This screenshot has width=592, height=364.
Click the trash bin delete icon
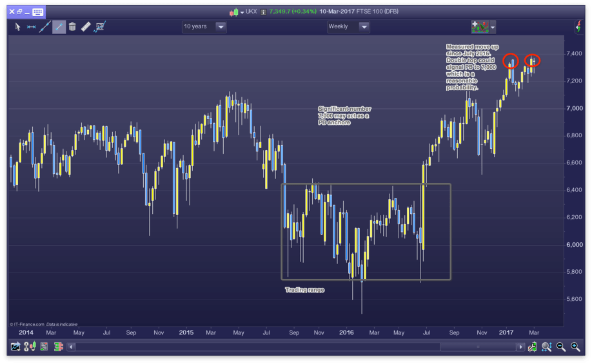click(x=72, y=26)
